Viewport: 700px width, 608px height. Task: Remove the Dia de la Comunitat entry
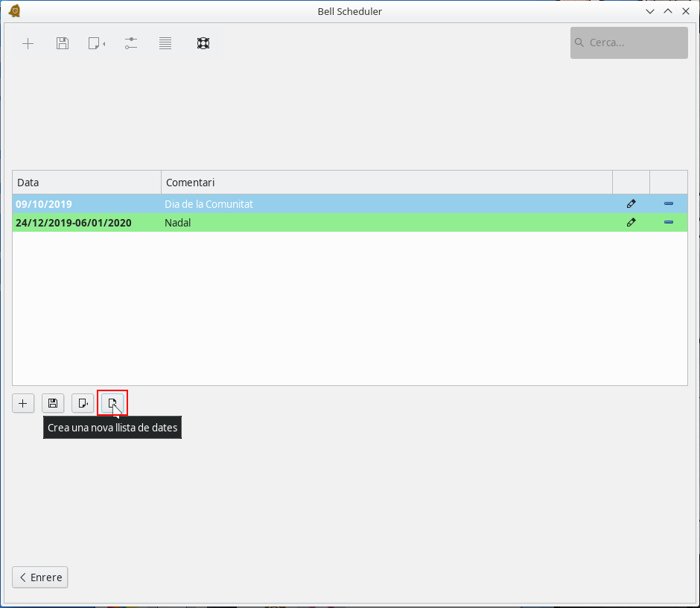tap(668, 203)
